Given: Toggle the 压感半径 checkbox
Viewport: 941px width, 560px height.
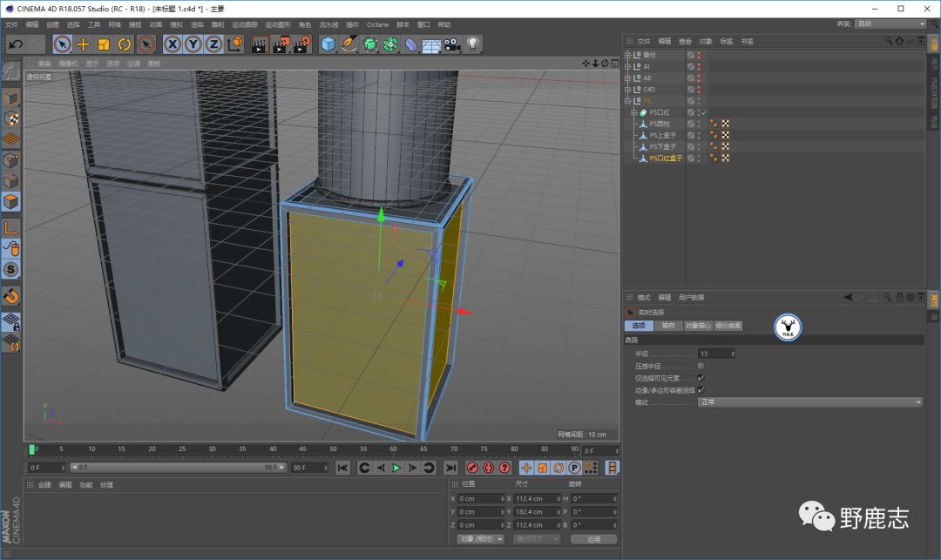Looking at the screenshot, I should coord(701,366).
